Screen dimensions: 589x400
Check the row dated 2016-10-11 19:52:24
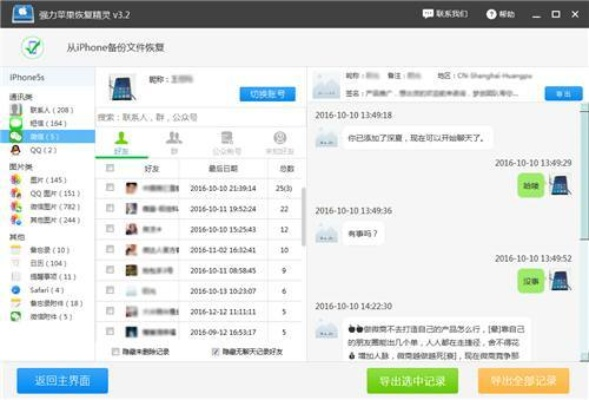click(x=110, y=207)
